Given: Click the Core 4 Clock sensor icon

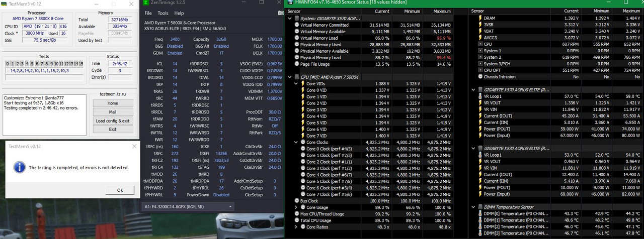Looking at the screenshot, I should (302, 175).
